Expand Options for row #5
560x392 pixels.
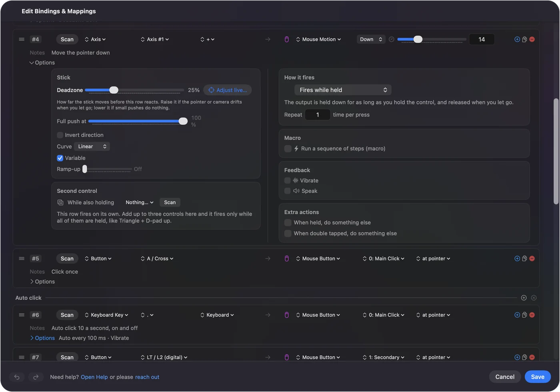click(42, 282)
